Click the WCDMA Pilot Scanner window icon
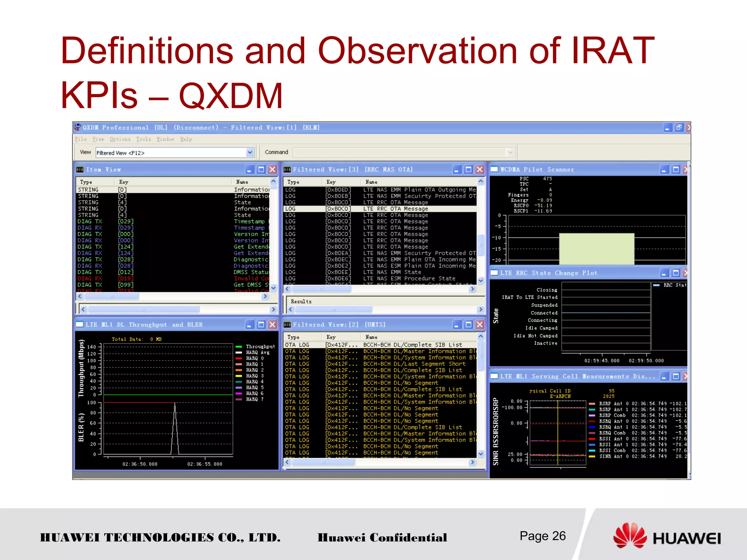Screen dimensions: 747x560 494,169
